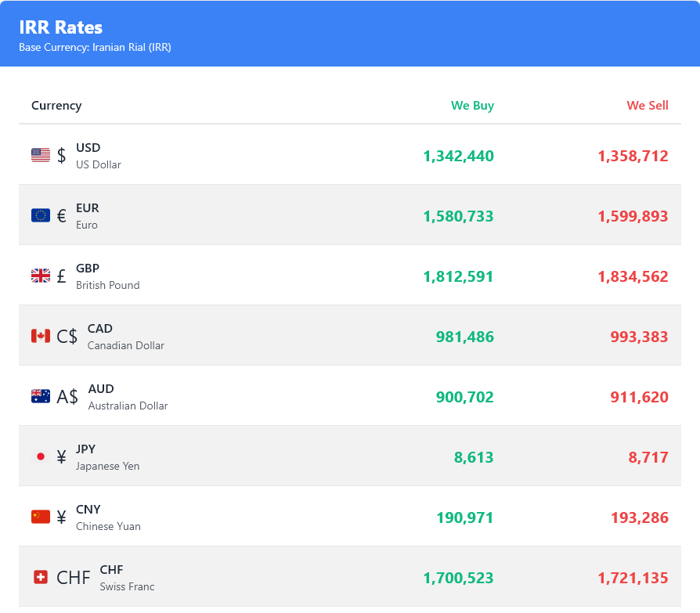Image resolution: width=700 pixels, height=613 pixels.
Task: Sort by the Currency column header
Action: click(x=56, y=105)
